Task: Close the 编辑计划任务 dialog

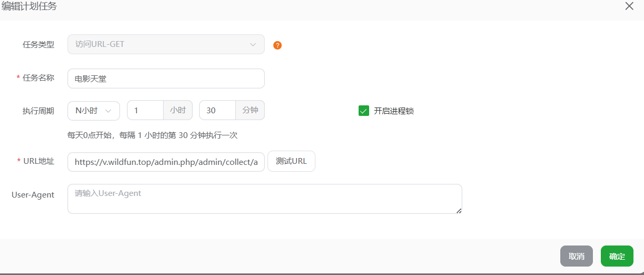Action: point(629,6)
